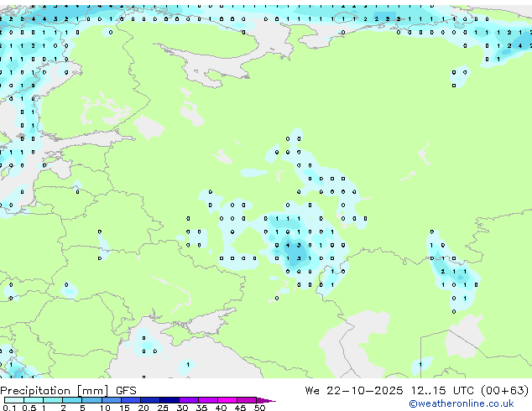Screen dimensions: 532x411
Task: Click the 0.1–0.5 mm lightest legend swatch
Action: pyautogui.click(x=13, y=400)
